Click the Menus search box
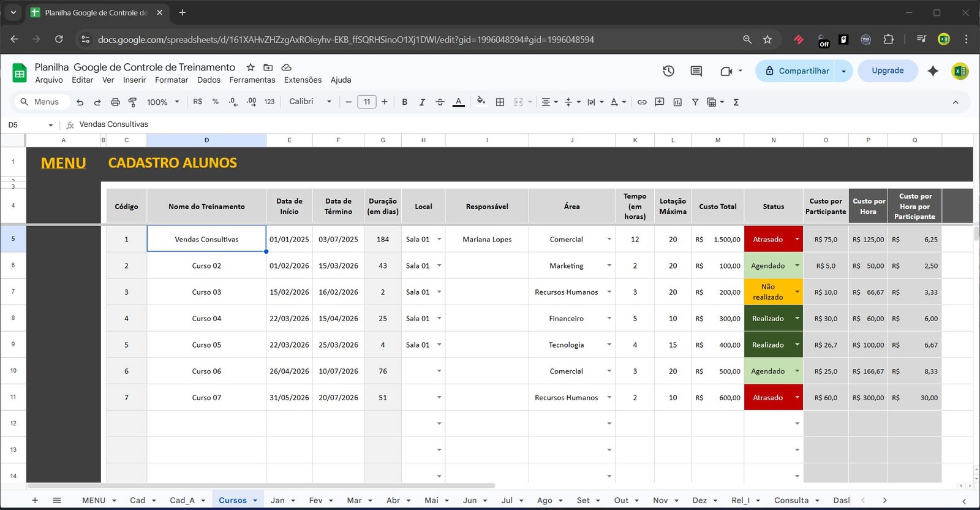 [x=41, y=102]
